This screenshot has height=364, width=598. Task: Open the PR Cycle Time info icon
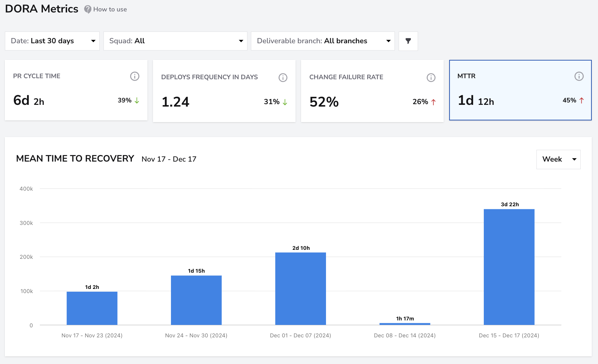coord(135,76)
